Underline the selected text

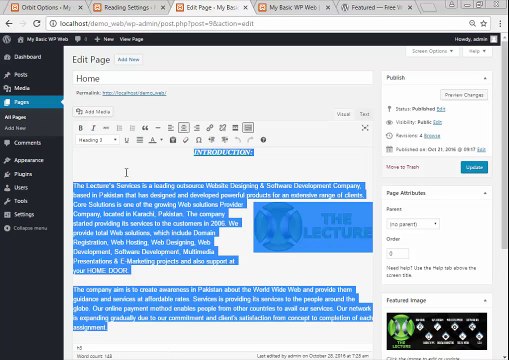127,140
